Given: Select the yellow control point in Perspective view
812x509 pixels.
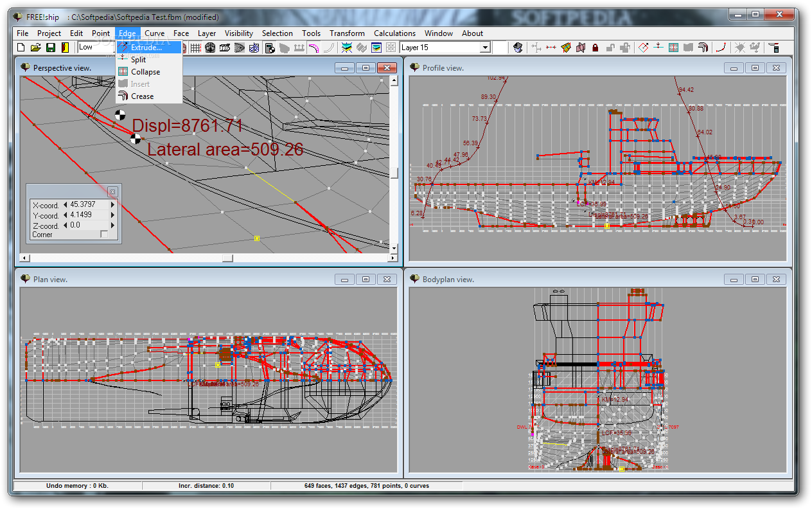Looking at the screenshot, I should (256, 238).
